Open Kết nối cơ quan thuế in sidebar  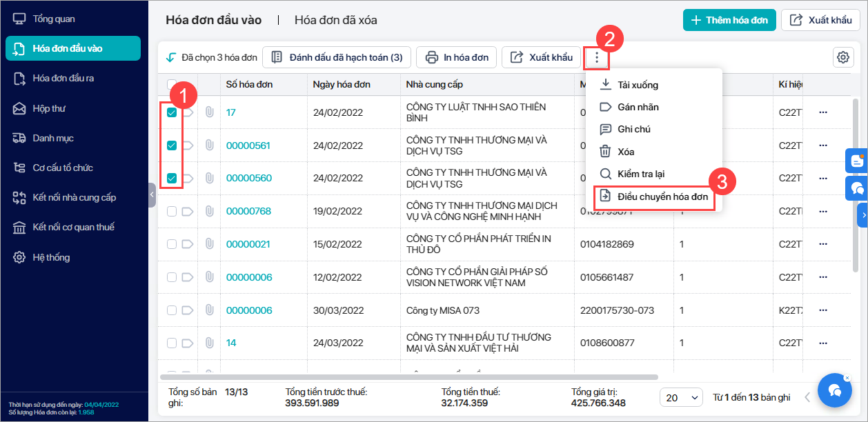coord(73,228)
